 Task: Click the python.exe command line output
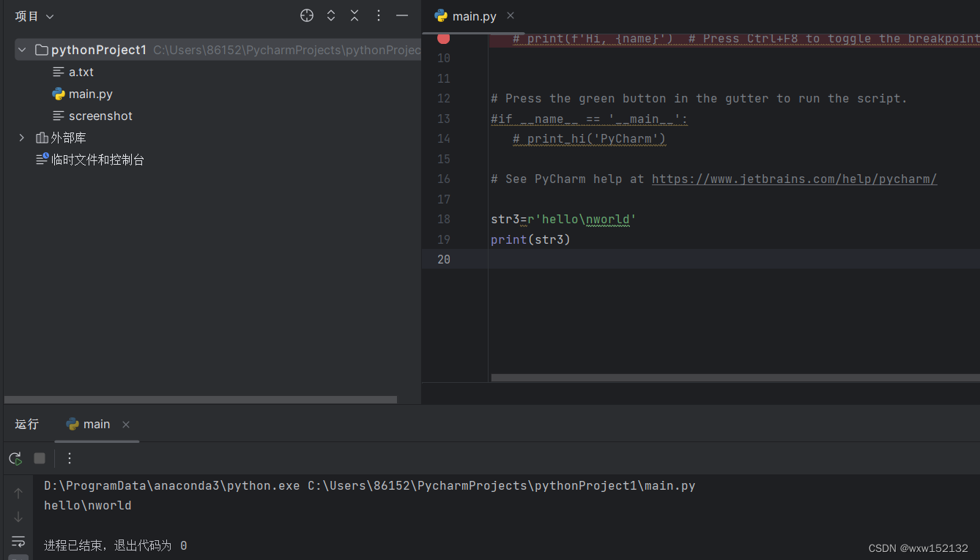369,485
